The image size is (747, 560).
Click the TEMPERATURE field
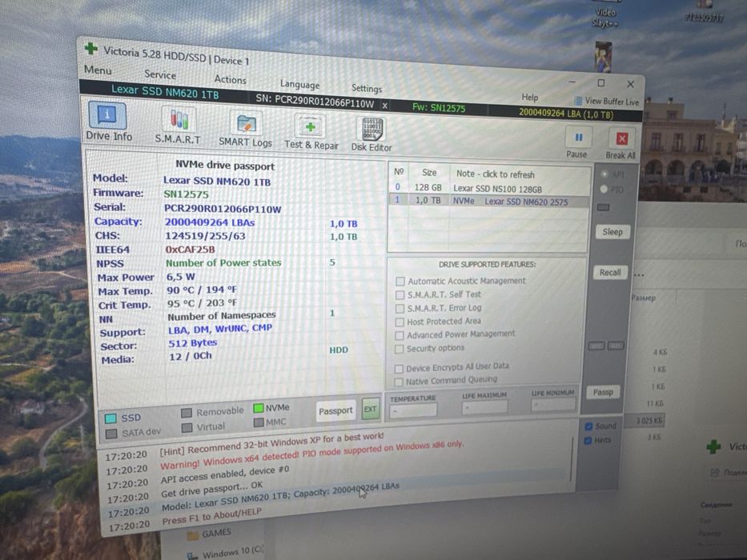pyautogui.click(x=412, y=410)
